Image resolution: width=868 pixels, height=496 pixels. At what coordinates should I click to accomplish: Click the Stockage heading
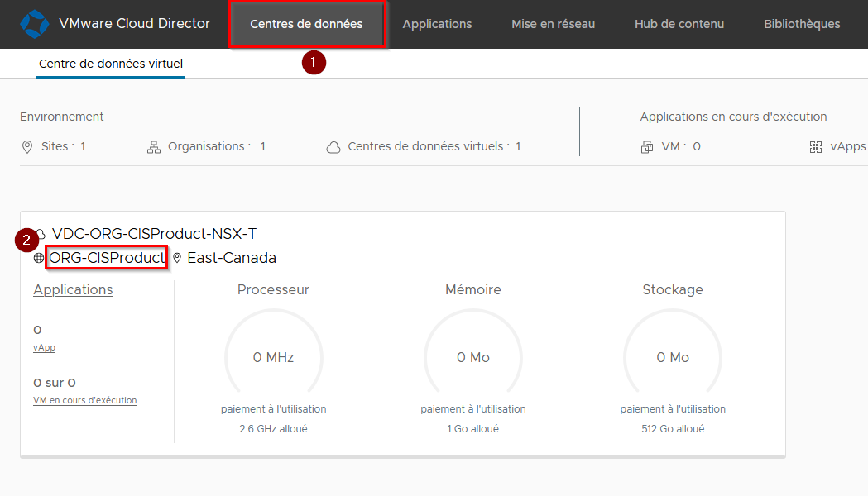[673, 290]
